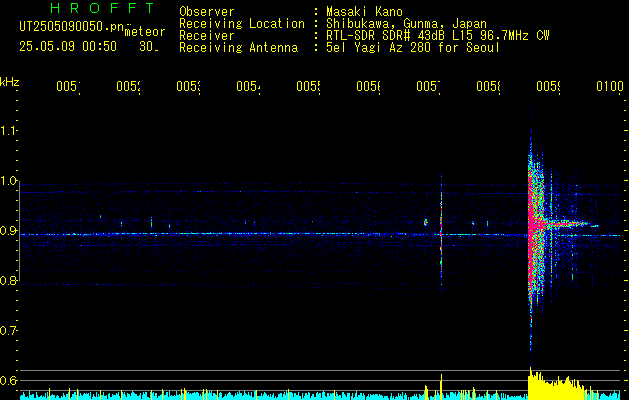Click the 0100 time axis marker

click(610, 86)
